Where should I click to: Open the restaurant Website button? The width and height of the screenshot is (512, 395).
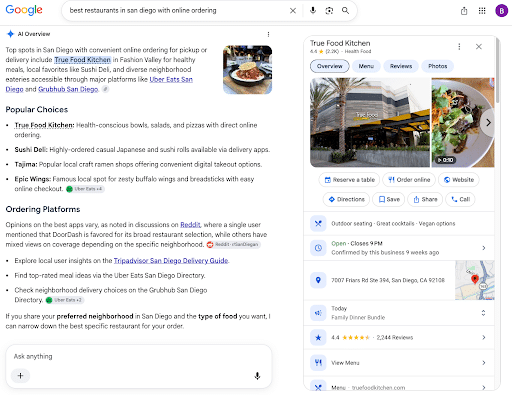pyautogui.click(x=459, y=180)
